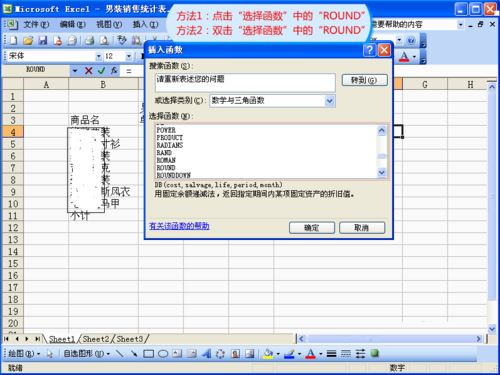Expand the fill color dropdown arrow
The image size is (500, 375).
(278, 354)
